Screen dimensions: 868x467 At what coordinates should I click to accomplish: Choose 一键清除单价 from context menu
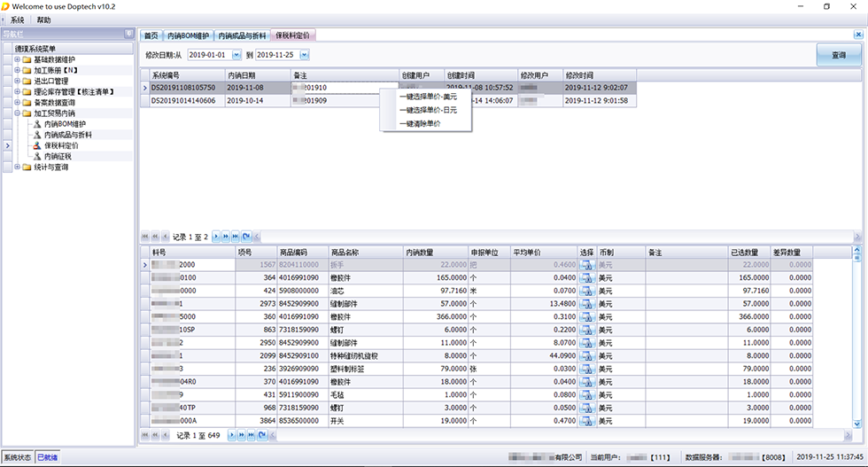(420, 123)
